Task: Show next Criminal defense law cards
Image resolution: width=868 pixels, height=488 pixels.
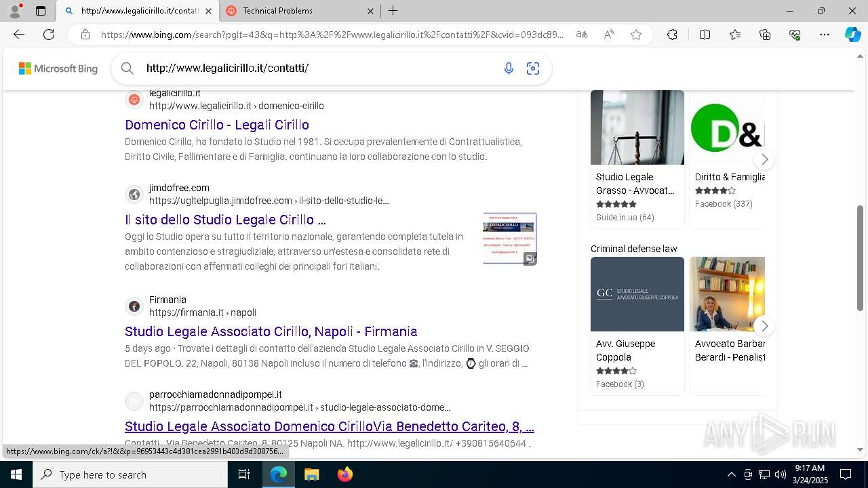Action: [x=764, y=326]
